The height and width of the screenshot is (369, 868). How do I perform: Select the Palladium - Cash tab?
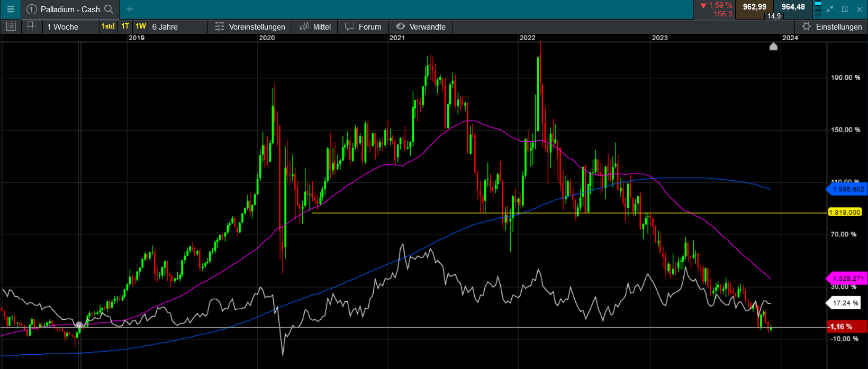point(70,9)
